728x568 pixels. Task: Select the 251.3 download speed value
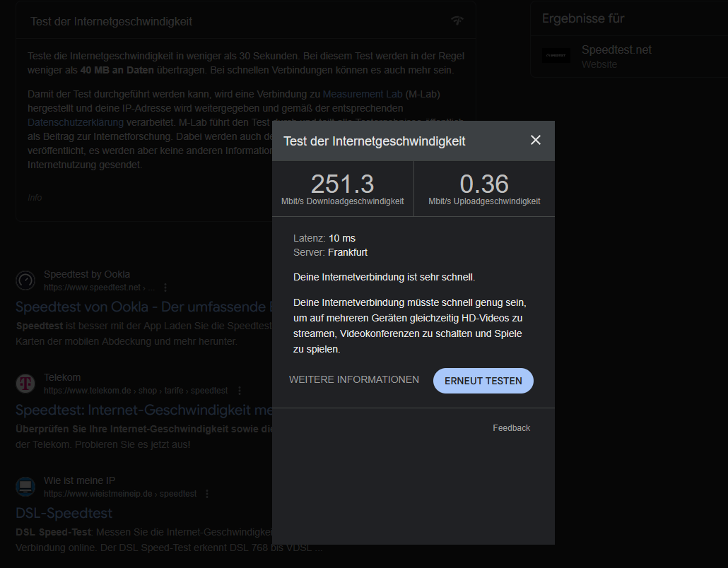pos(343,184)
